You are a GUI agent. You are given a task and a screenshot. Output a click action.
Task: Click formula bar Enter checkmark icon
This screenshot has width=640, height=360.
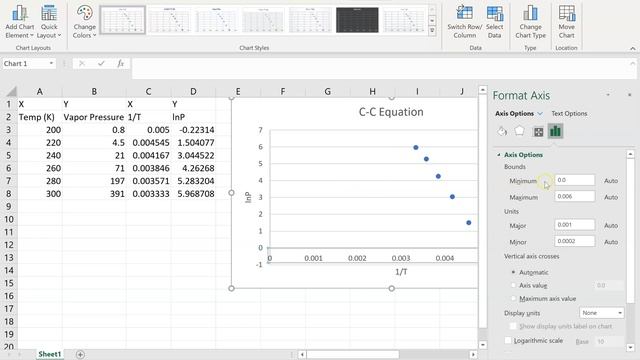pyautogui.click(x=101, y=63)
